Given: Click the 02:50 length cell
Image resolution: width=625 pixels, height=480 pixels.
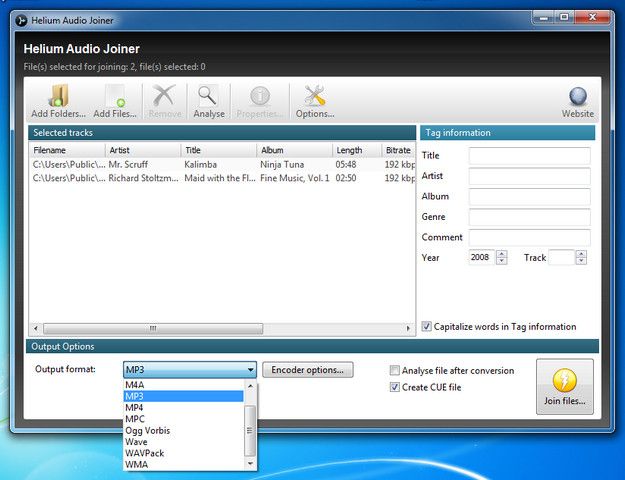Looking at the screenshot, I should 346,178.
